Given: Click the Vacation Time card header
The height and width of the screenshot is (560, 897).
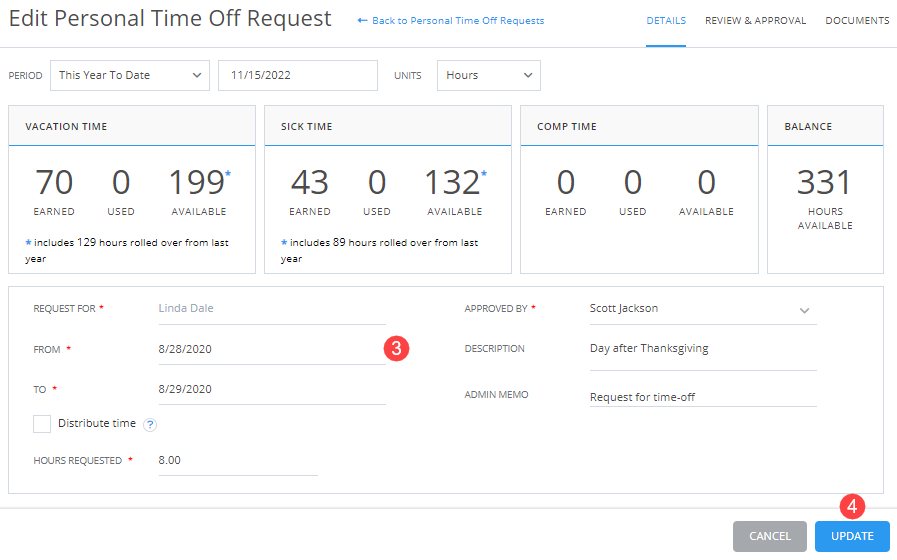Looking at the screenshot, I should coord(132,126).
